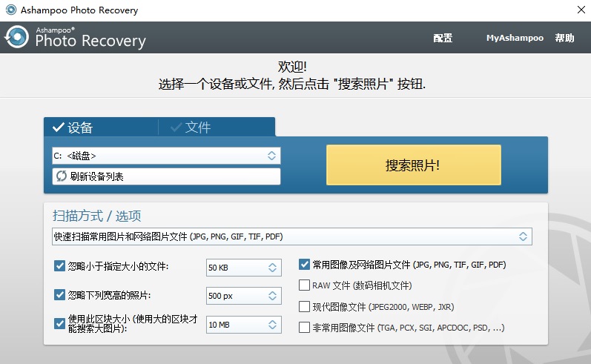This screenshot has height=364, width=591.
Task: Click the title bar app icon
Action: point(11,10)
